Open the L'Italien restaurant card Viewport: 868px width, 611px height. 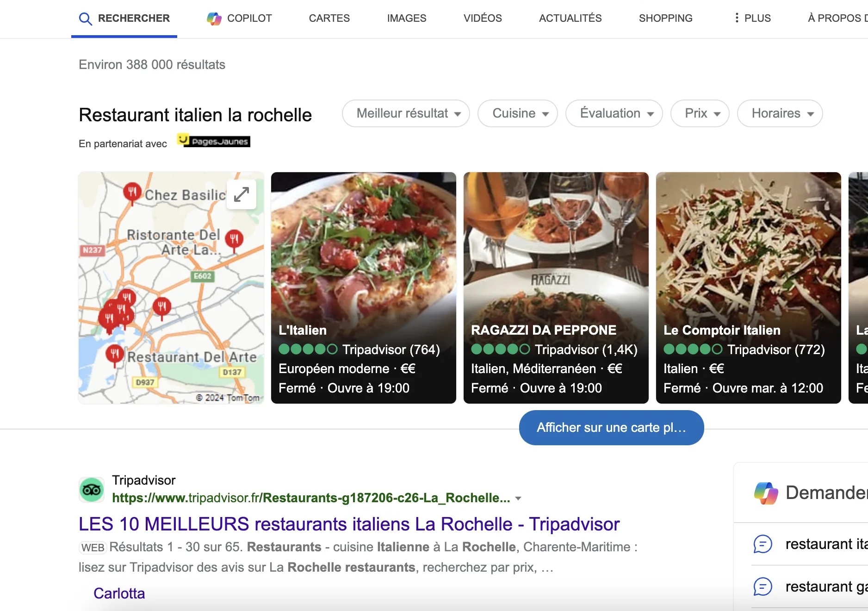pos(363,288)
